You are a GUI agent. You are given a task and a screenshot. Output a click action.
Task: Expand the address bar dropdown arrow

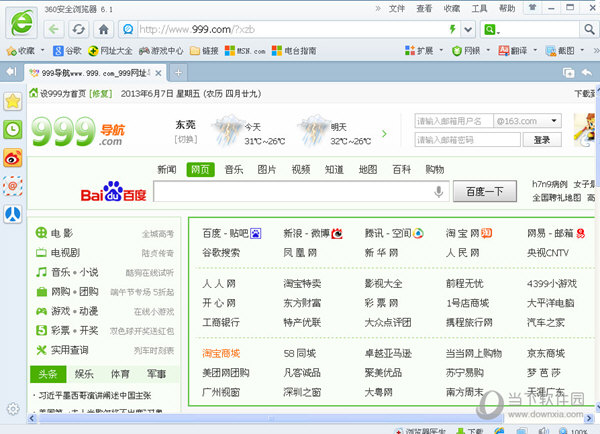point(468,29)
